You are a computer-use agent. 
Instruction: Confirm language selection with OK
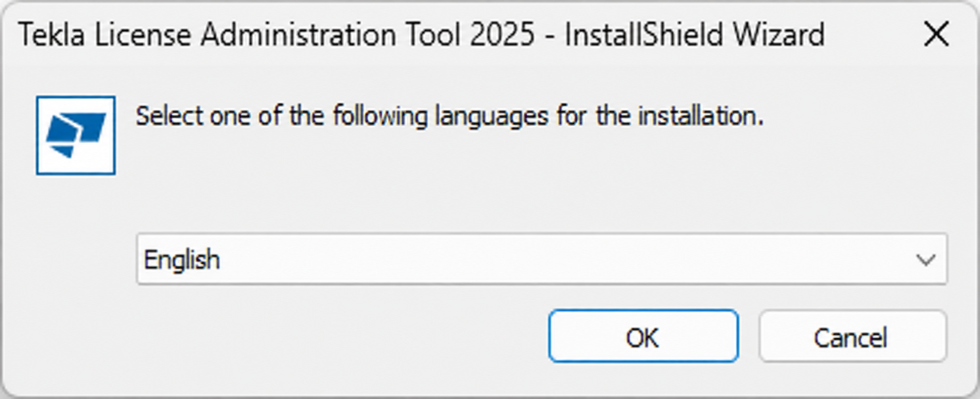pos(643,336)
